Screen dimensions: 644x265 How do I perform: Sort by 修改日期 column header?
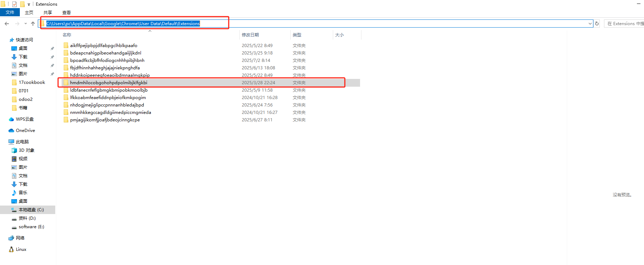click(250, 35)
